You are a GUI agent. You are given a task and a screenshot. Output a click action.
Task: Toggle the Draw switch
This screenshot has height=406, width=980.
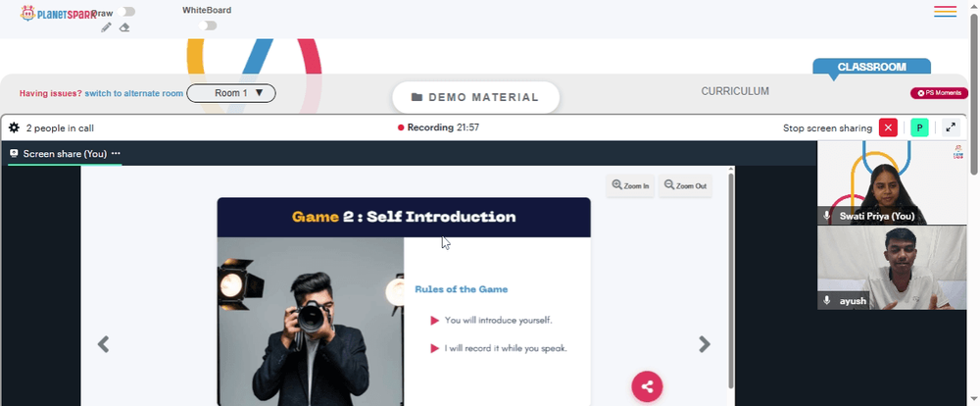[125, 12]
